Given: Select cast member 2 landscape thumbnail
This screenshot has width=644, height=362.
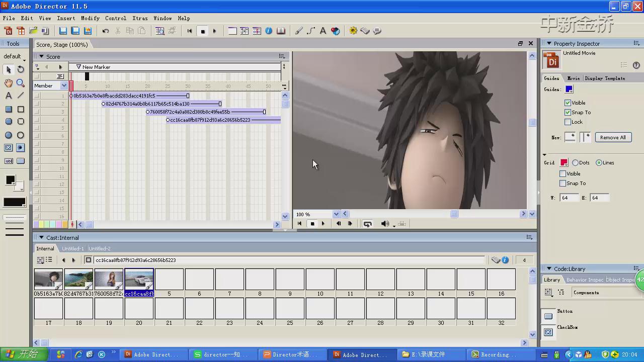Looking at the screenshot, I should pyautogui.click(x=78, y=280).
